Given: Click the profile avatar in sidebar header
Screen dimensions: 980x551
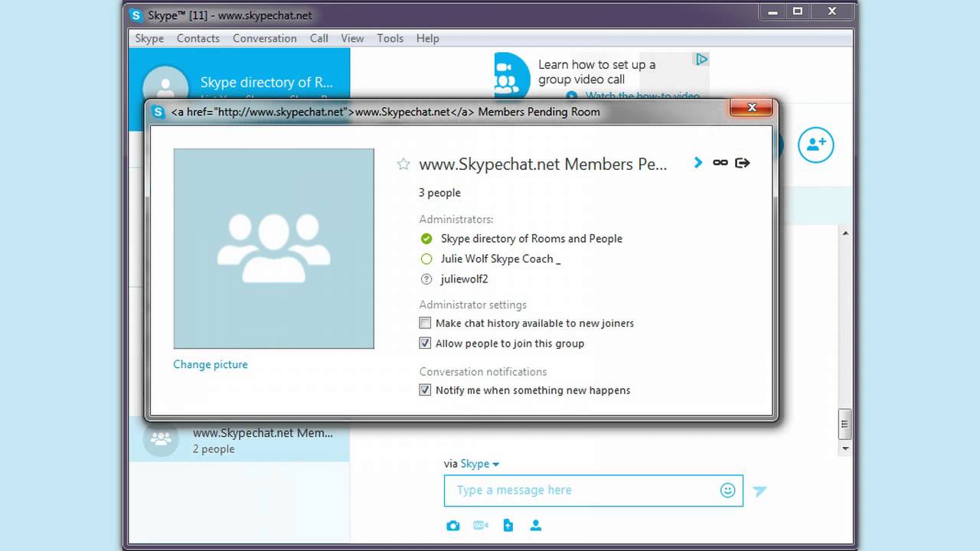Looking at the screenshot, I should [x=165, y=86].
